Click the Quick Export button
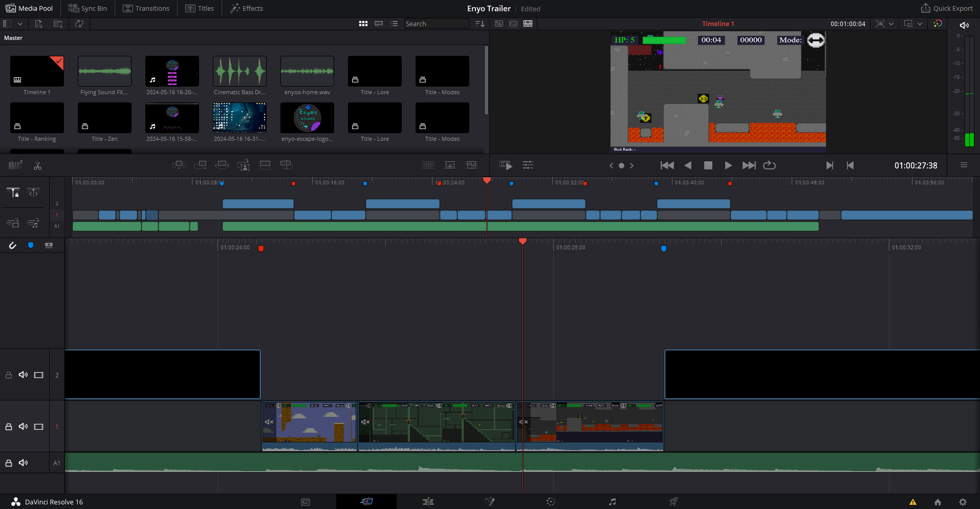This screenshot has width=980, height=509. pos(947,8)
